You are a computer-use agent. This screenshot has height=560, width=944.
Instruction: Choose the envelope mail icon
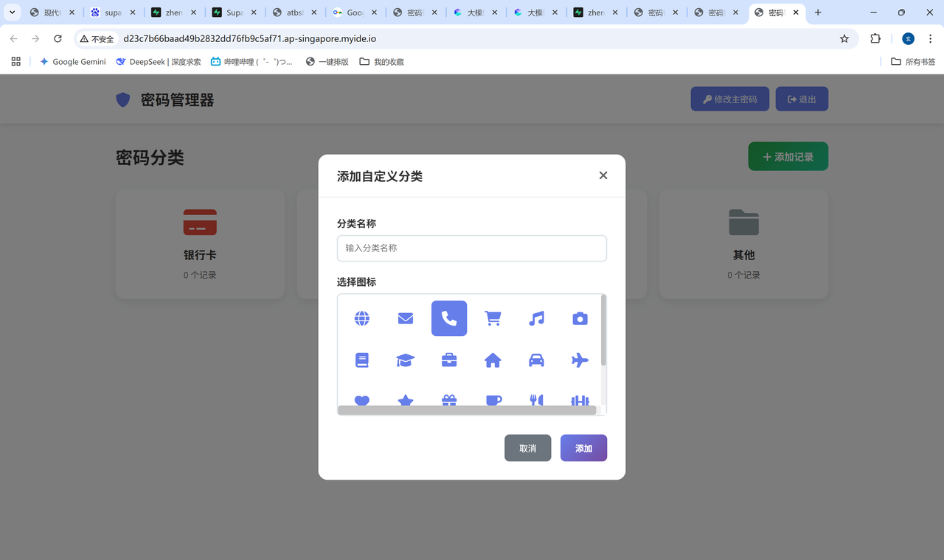[406, 318]
